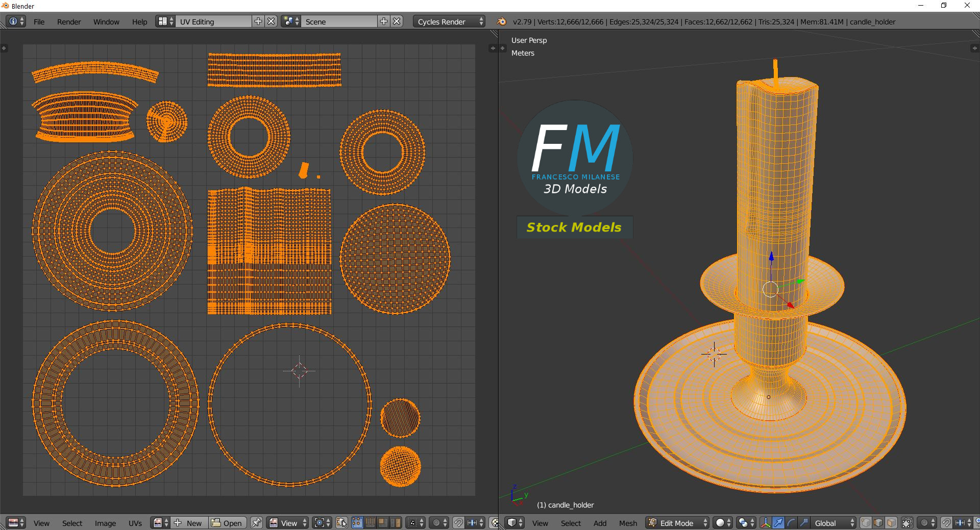Enable the rotate manipulator
This screenshot has width=980, height=530.
coord(791,523)
